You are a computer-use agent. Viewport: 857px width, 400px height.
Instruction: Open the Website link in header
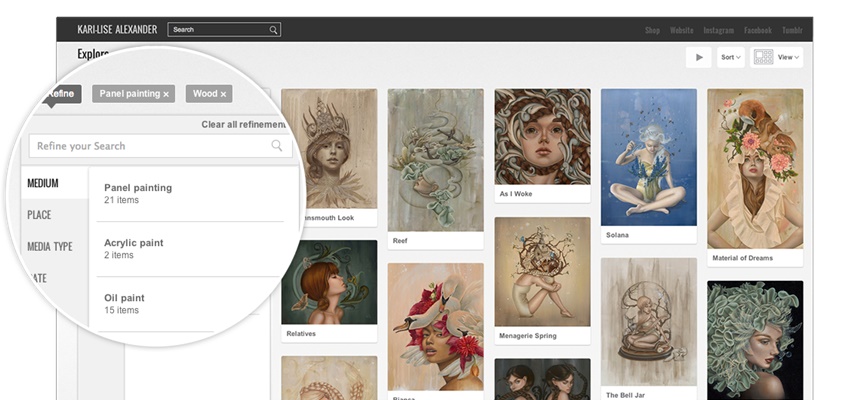point(682,30)
